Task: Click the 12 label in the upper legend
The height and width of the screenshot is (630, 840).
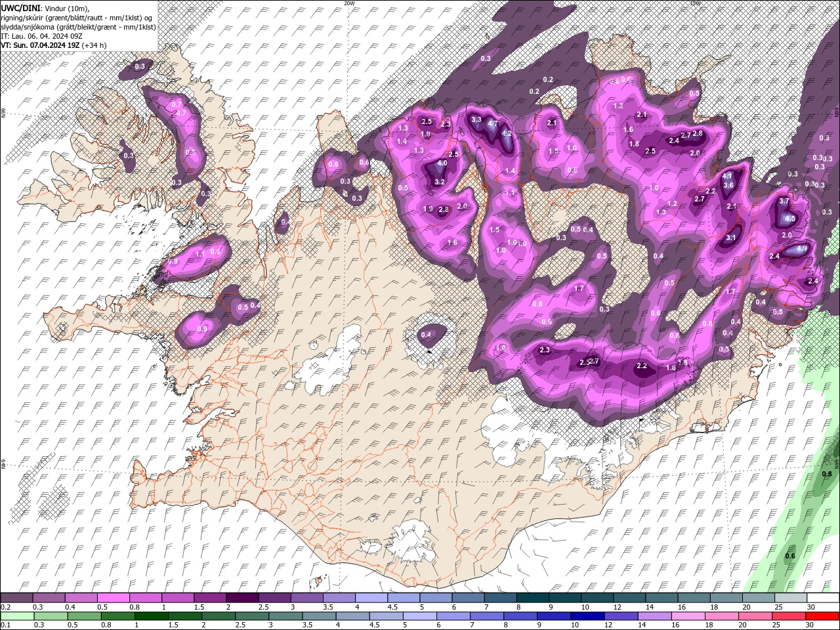Action: pos(617,607)
